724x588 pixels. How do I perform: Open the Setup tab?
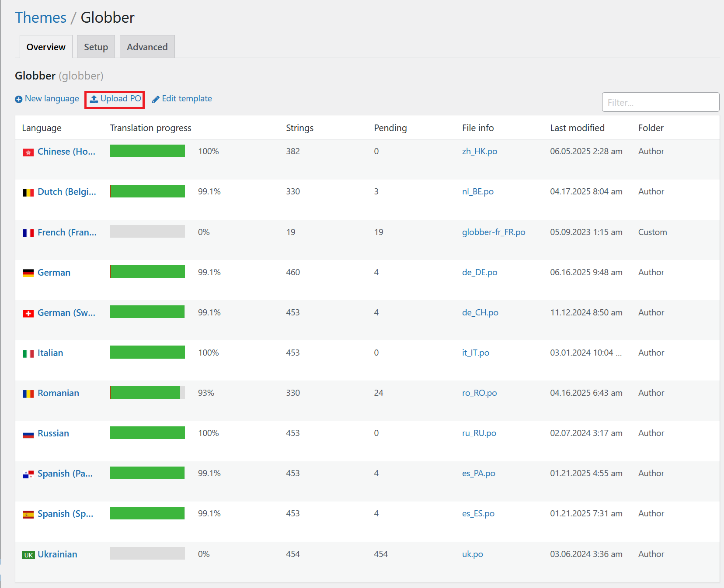pos(96,47)
